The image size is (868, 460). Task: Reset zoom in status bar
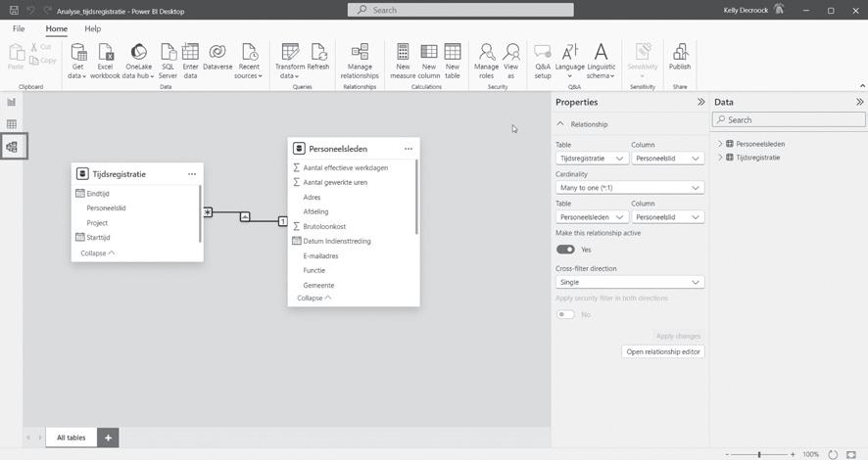click(x=833, y=454)
